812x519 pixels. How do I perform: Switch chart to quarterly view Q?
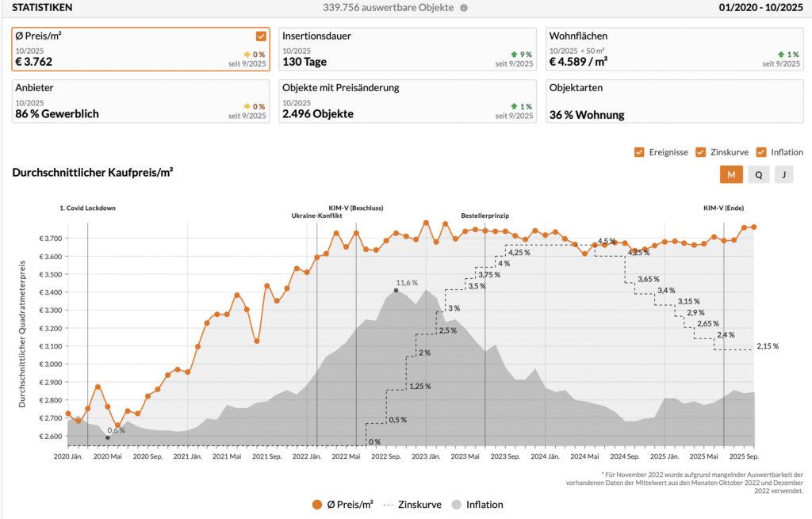759,175
